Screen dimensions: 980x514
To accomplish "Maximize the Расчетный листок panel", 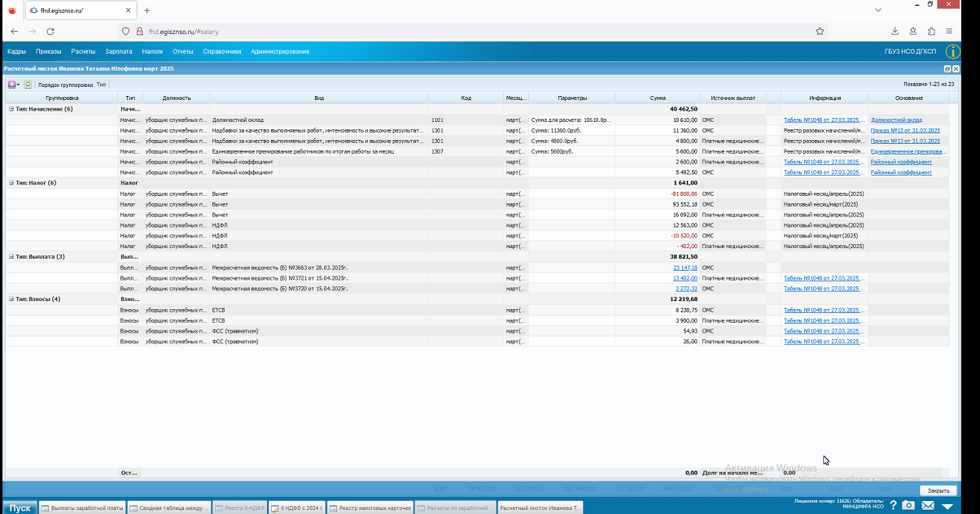I will point(947,69).
